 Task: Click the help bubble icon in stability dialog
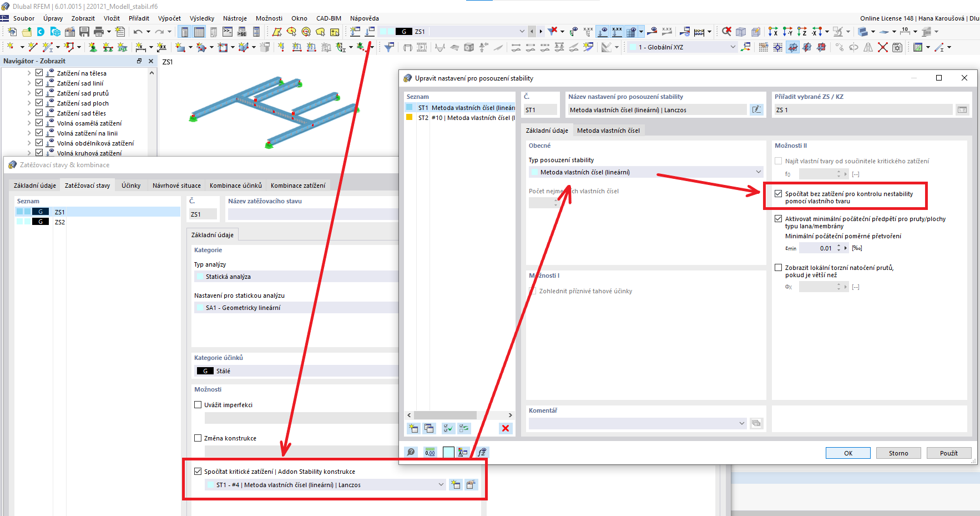[x=411, y=452]
